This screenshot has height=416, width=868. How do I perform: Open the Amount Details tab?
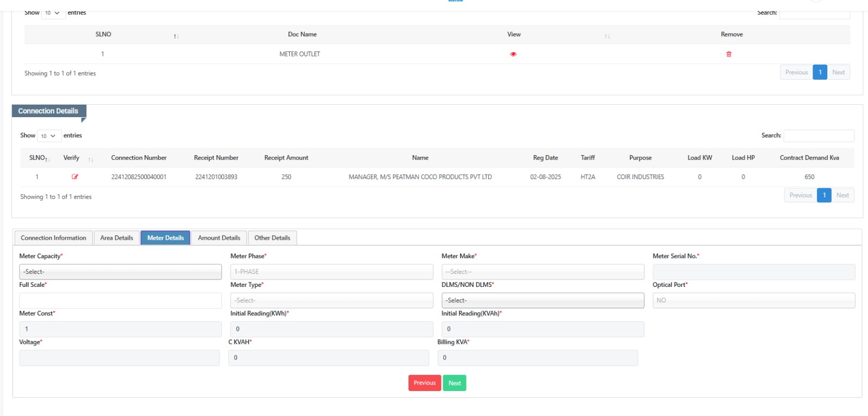(219, 238)
